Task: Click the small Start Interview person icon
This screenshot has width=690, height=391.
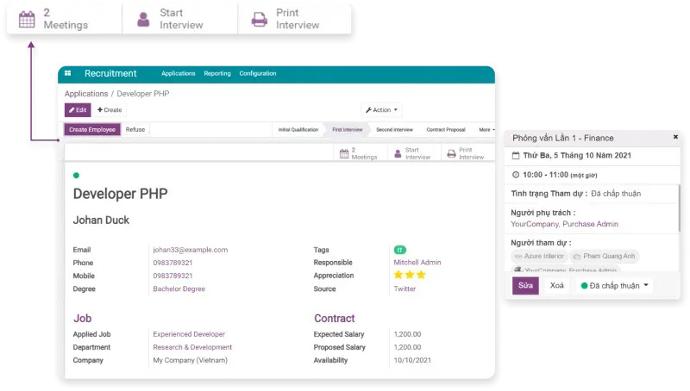Action: tap(398, 153)
